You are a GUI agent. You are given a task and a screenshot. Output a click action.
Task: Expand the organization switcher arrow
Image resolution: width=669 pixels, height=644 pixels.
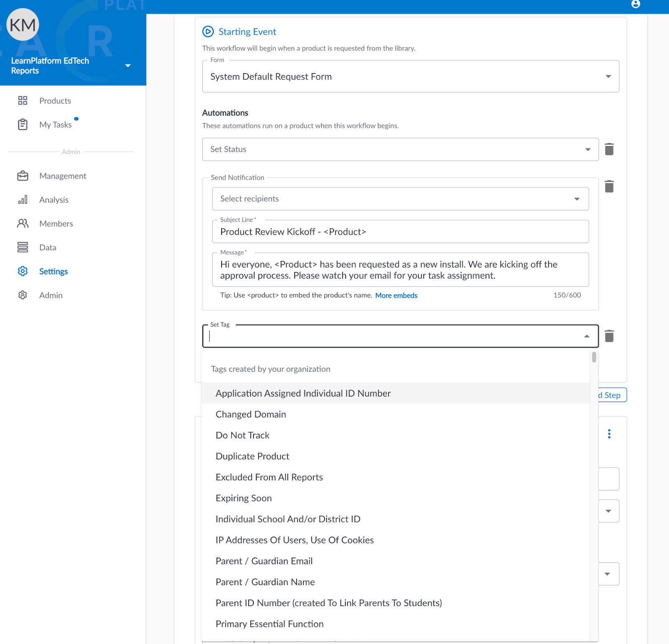click(x=128, y=66)
